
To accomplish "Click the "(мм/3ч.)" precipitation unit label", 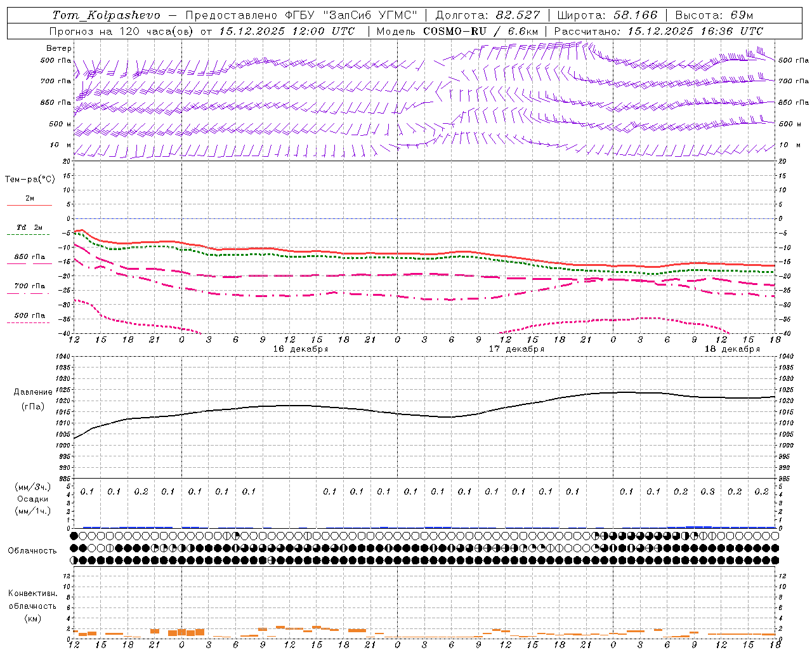I will click(33, 487).
